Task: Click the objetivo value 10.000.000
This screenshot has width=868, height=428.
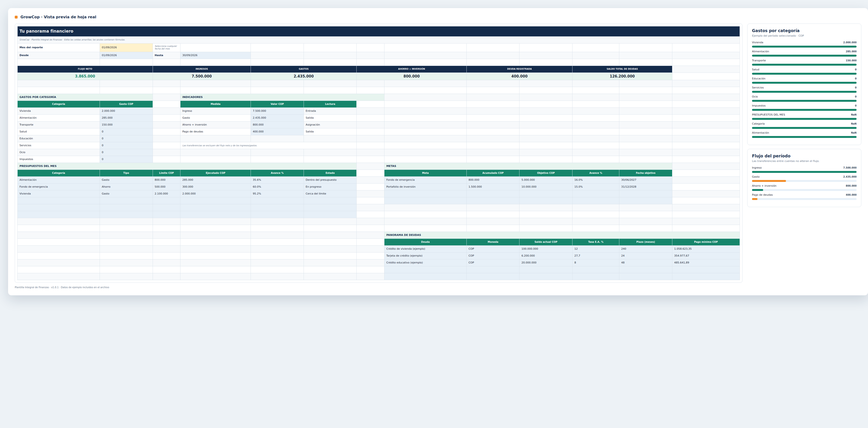Action: click(x=546, y=187)
